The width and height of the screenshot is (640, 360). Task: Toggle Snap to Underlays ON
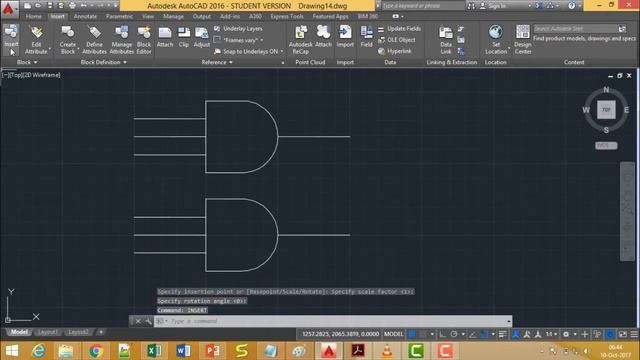coord(246,51)
